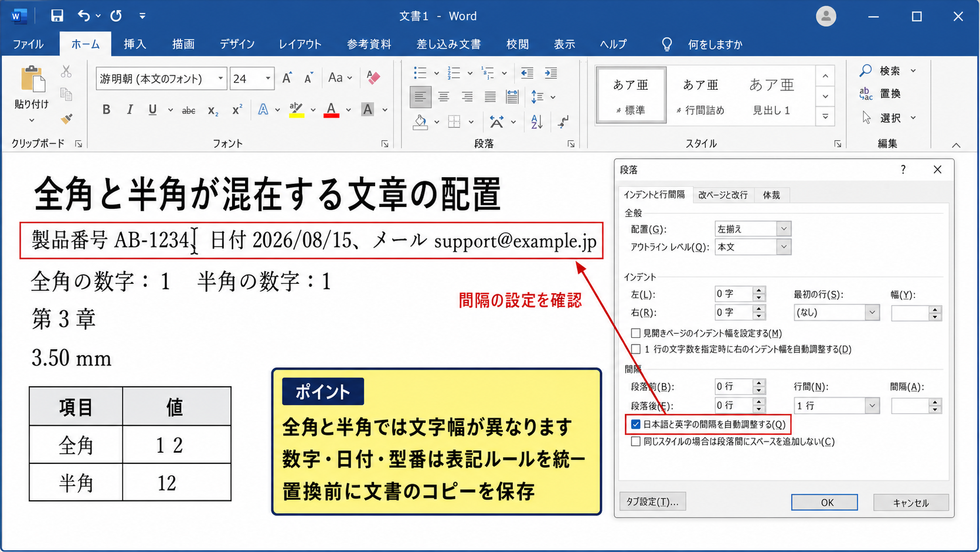Click the 段落前 spacing field 0 行
The width and height of the screenshot is (980, 552).
(x=734, y=387)
